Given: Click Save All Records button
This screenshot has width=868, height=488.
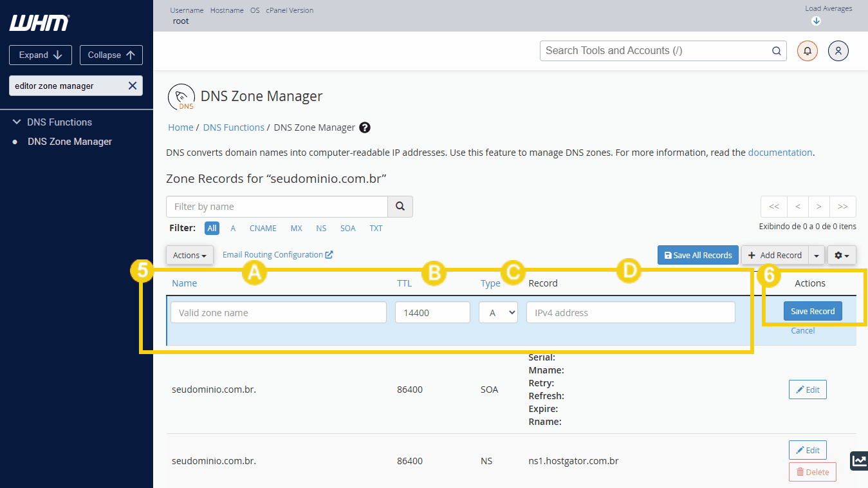Looking at the screenshot, I should [698, 255].
